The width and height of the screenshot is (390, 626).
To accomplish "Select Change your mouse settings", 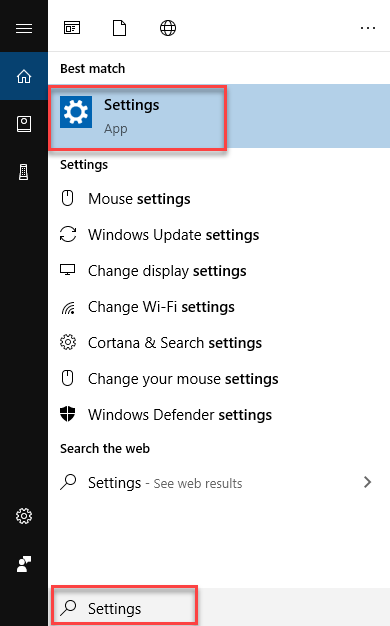I will [x=219, y=378].
